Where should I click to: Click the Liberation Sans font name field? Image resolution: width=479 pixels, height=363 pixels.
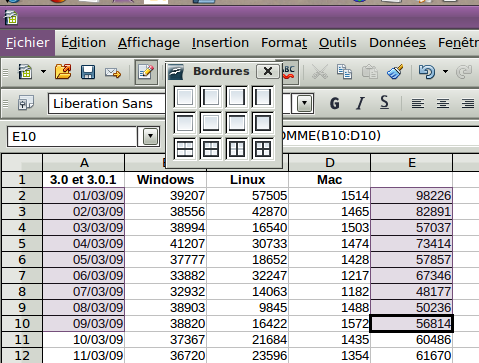click(107, 104)
